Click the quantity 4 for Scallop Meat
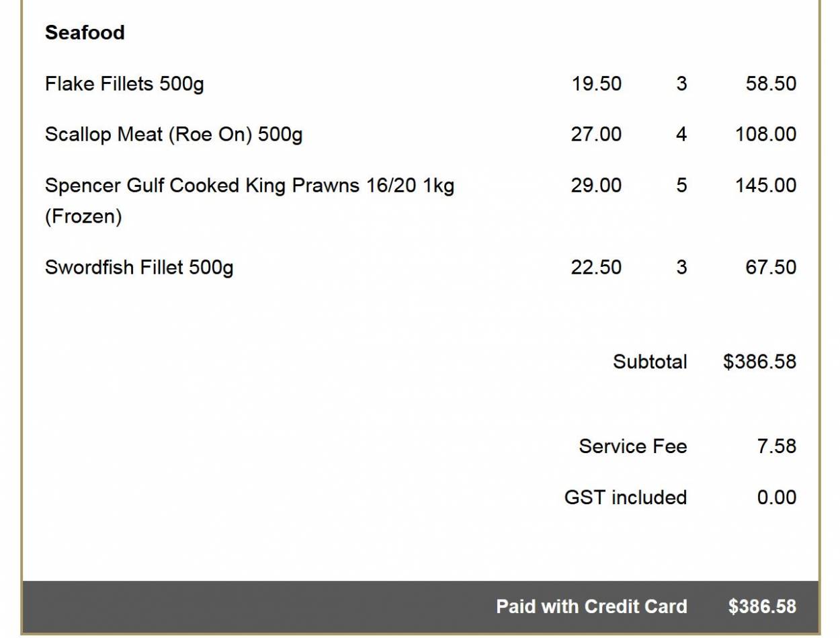840x638 pixels. coord(681,134)
